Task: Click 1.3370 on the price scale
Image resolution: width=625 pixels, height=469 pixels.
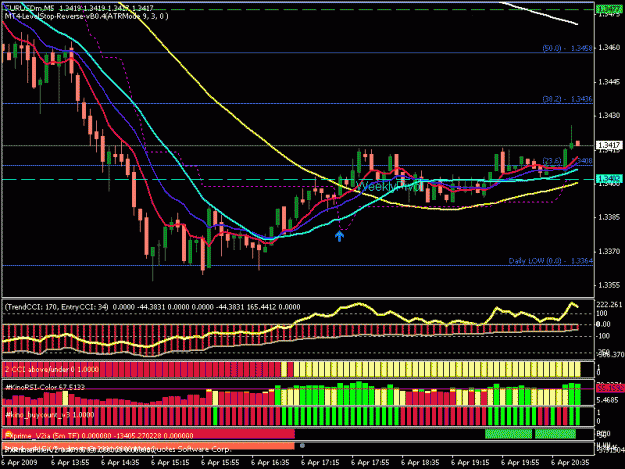Action: [609, 251]
